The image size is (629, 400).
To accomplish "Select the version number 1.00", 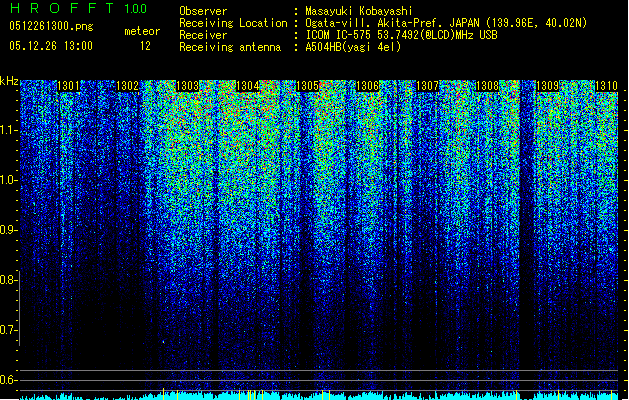I will click(135, 9).
